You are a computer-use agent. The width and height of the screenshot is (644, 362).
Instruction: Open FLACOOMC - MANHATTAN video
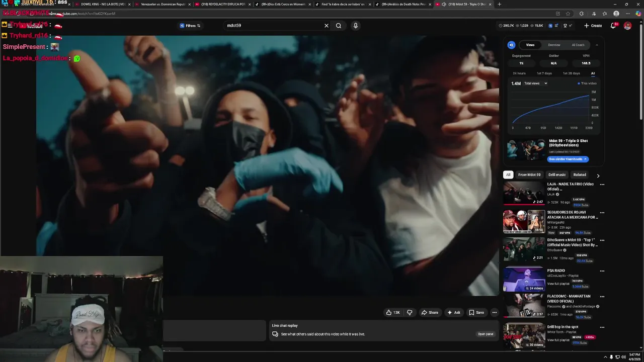[x=569, y=299]
